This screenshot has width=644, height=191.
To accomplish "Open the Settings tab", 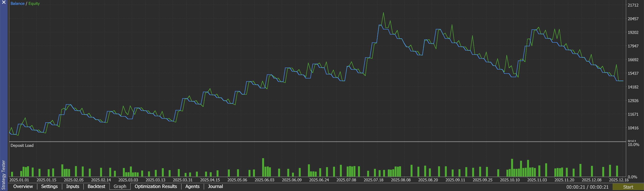I will tap(49, 187).
